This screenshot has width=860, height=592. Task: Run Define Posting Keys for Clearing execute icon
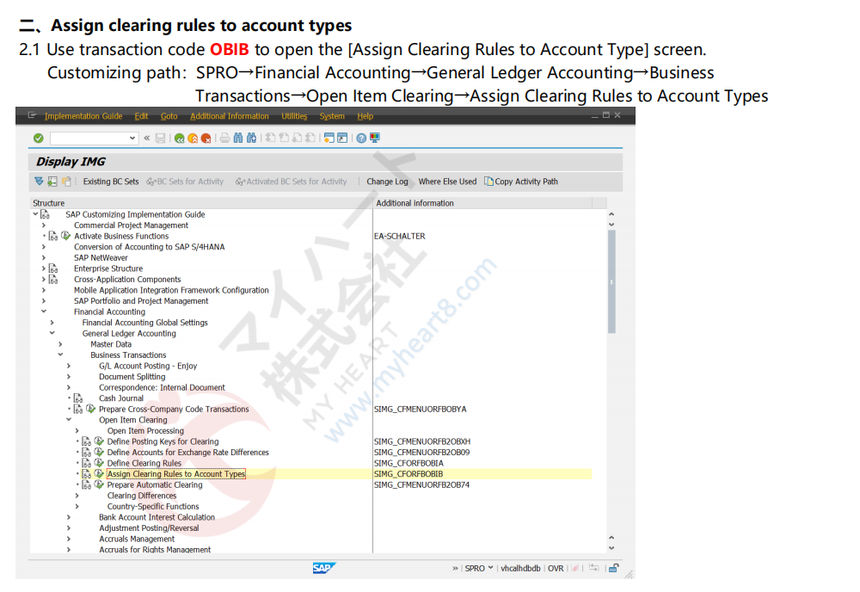coord(99,442)
